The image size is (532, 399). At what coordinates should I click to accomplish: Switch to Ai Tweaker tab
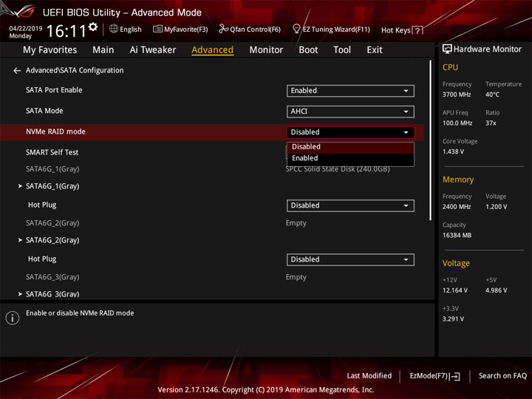(x=153, y=50)
